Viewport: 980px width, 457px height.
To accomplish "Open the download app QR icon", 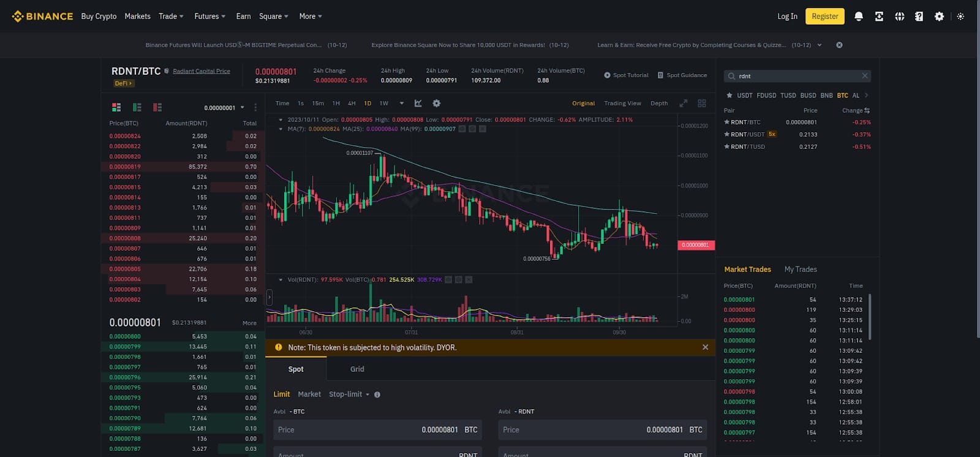I will click(879, 17).
